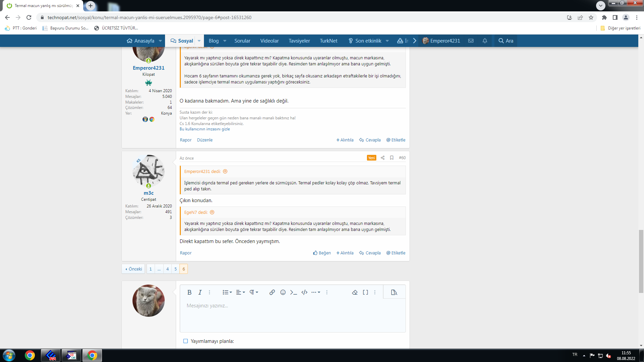Viewport: 644px width, 362px height.
Task: Toggle BB code brackets mode
Action: coord(365,292)
